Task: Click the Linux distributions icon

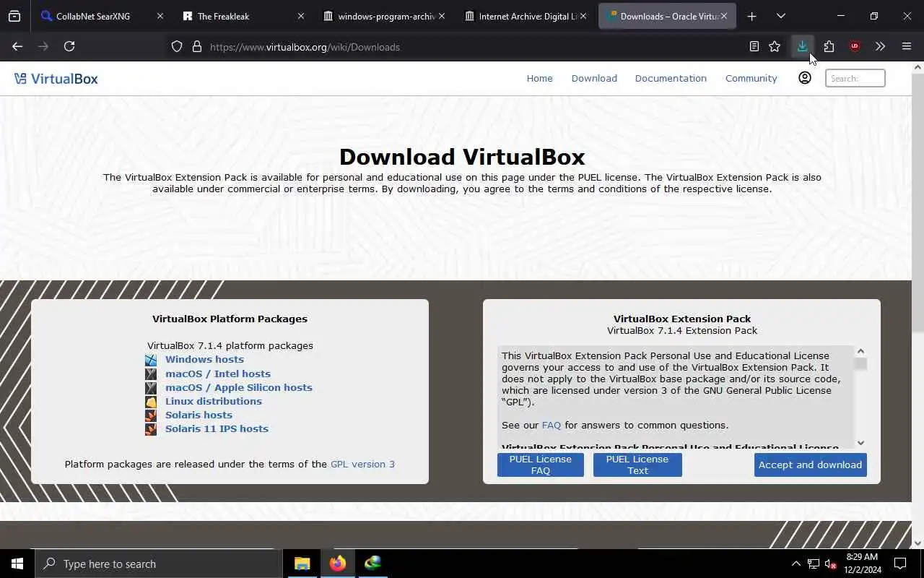Action: (x=151, y=401)
